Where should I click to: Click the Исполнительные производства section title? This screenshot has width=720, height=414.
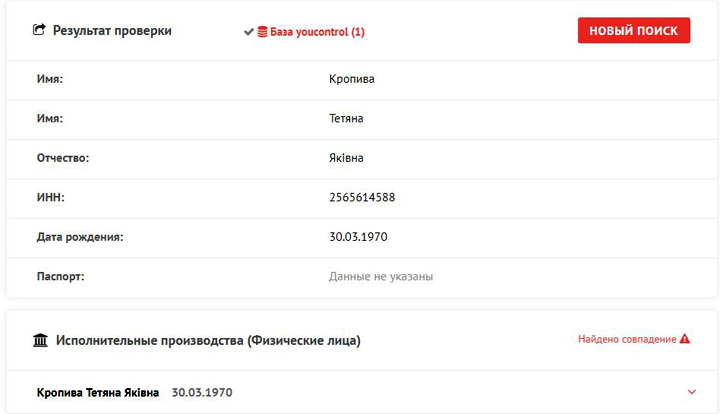pyautogui.click(x=208, y=341)
